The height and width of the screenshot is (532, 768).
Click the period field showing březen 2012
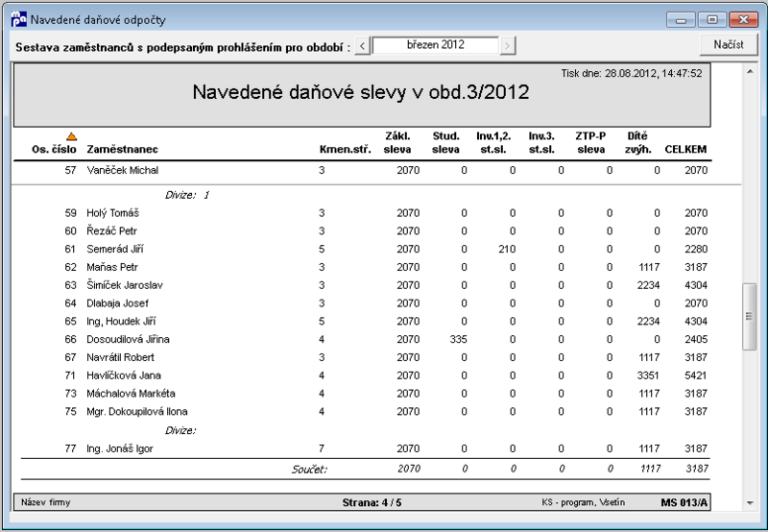click(x=436, y=45)
